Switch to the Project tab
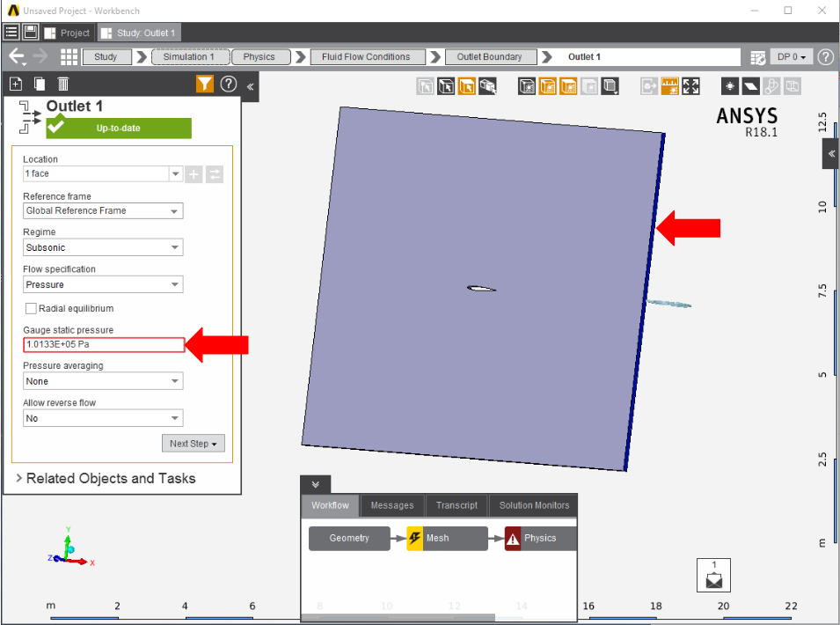Screen dimensions: 840x625 68,33
